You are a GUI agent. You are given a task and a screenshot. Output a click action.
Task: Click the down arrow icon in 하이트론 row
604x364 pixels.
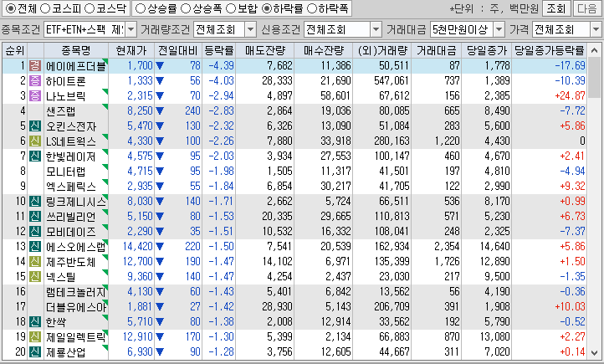[160, 81]
